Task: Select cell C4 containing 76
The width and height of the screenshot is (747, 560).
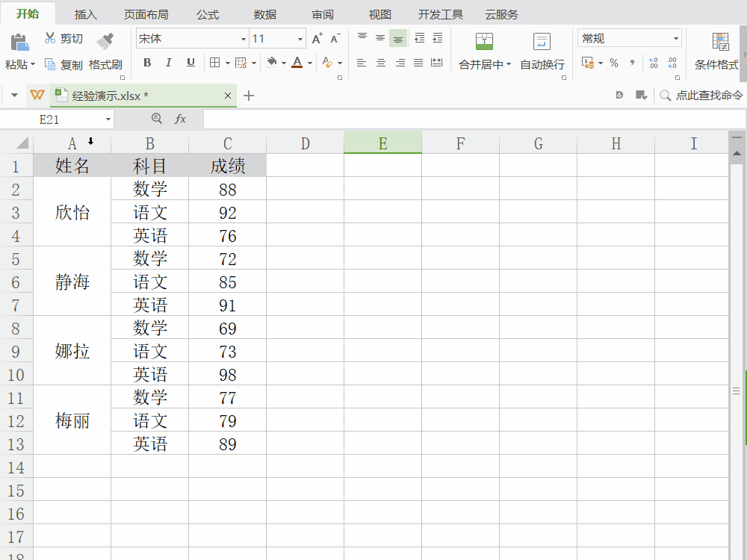Action: point(227,236)
